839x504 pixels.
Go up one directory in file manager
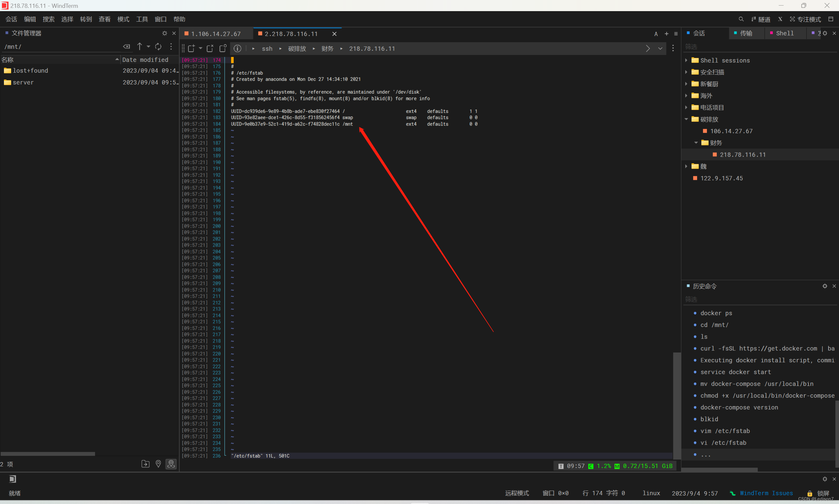139,47
